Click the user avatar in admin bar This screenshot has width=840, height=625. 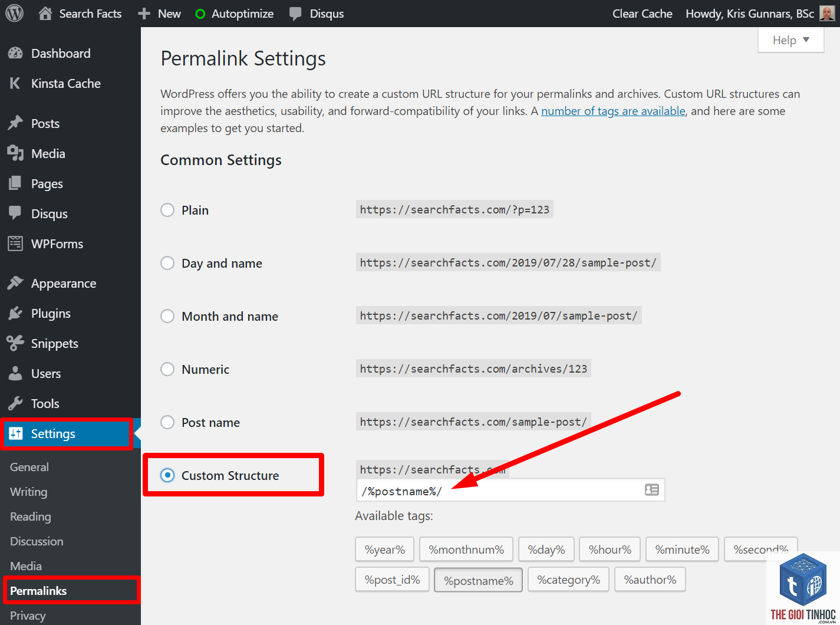[827, 13]
